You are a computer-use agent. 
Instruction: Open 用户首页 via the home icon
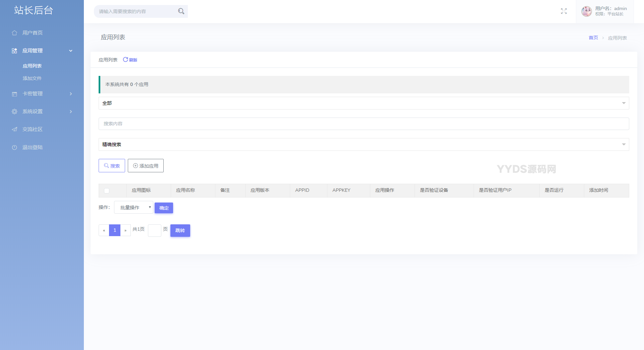pyautogui.click(x=14, y=33)
